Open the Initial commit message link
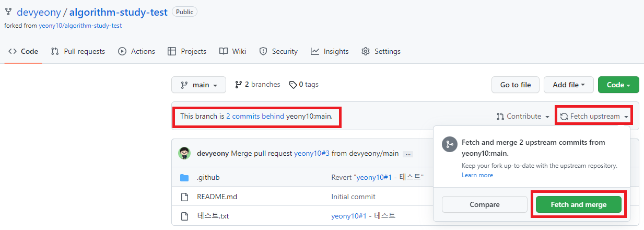644x230 pixels. 354,197
